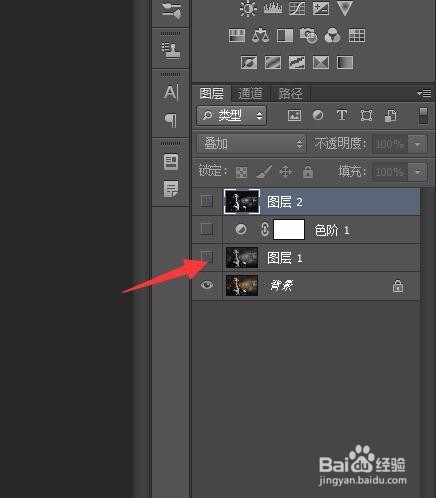Open the Paragraph panel icon
Viewport: 436px width, 498px height.
171,120
